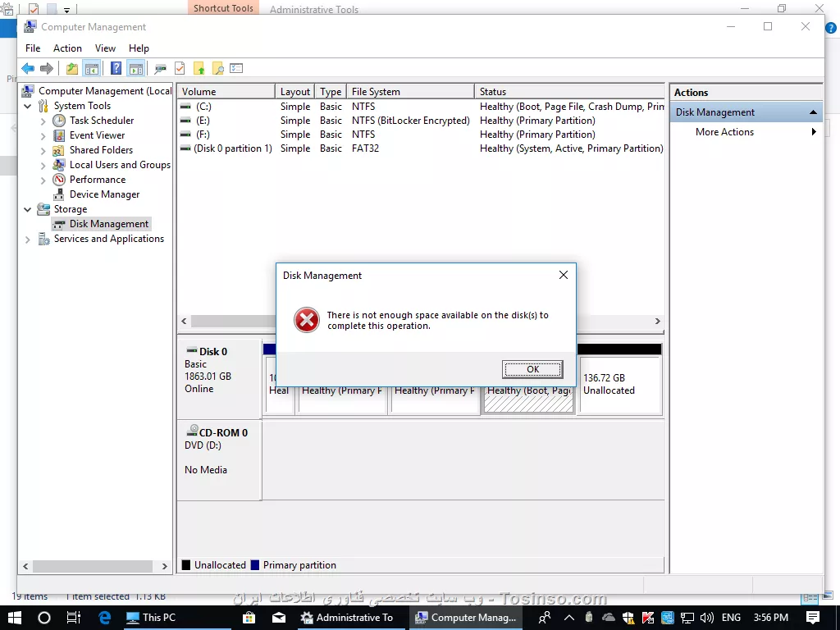
Task: Open the Device Manager node
Action: click(104, 194)
